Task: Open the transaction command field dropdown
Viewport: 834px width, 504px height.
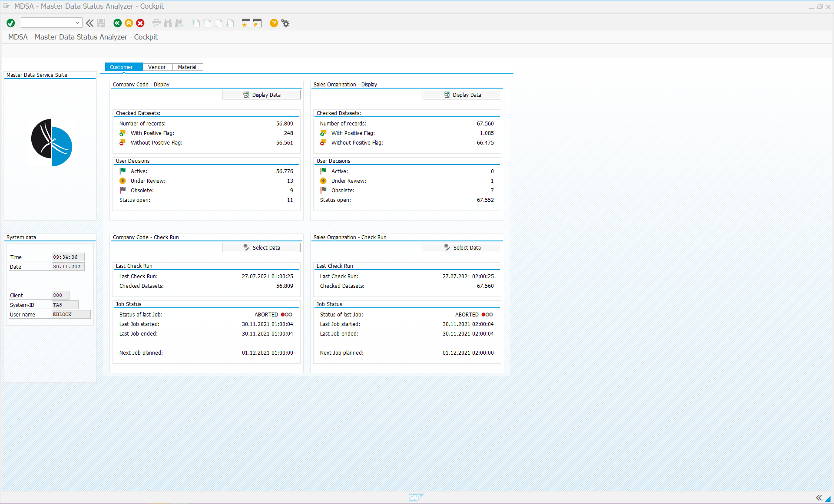Action: tap(77, 23)
